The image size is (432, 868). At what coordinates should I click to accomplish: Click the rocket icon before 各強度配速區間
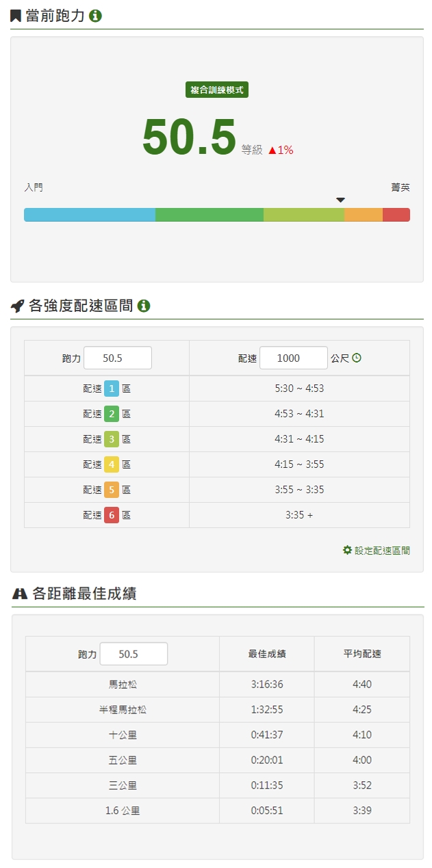[18, 306]
